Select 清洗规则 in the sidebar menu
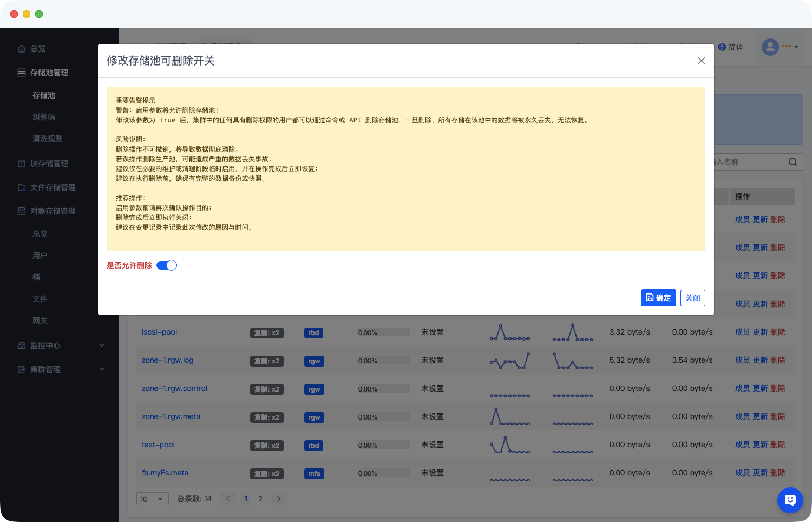The height and width of the screenshot is (522, 812). pos(48,139)
